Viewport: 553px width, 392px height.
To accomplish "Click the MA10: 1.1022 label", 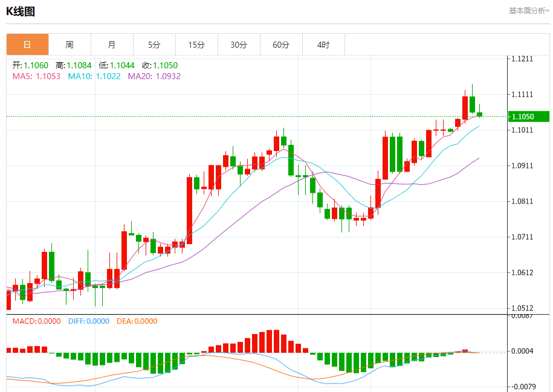I will [x=94, y=76].
